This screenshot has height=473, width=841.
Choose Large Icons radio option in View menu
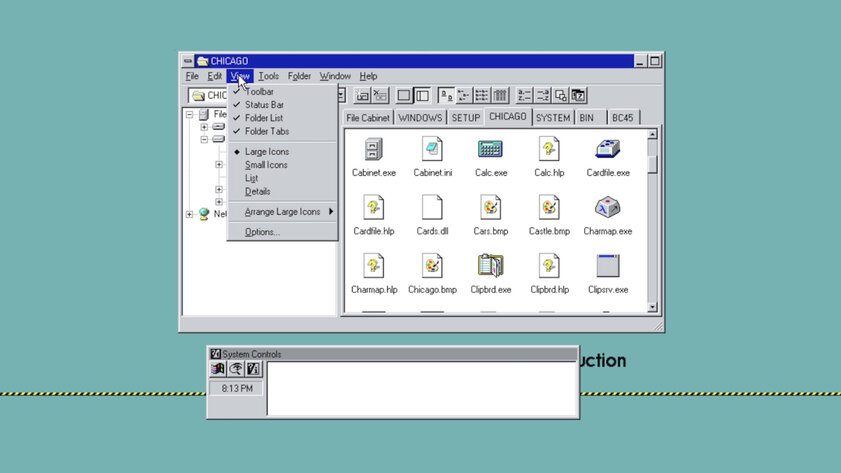pyautogui.click(x=282, y=152)
